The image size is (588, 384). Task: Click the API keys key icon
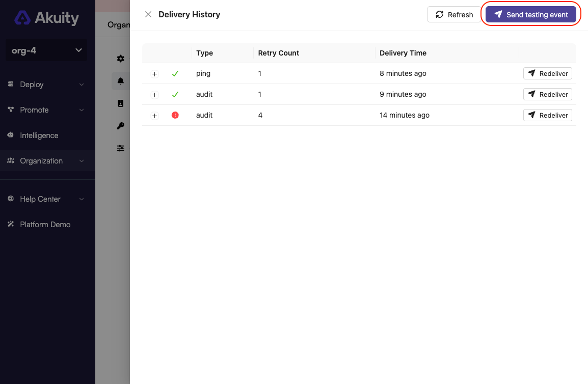pos(121,125)
